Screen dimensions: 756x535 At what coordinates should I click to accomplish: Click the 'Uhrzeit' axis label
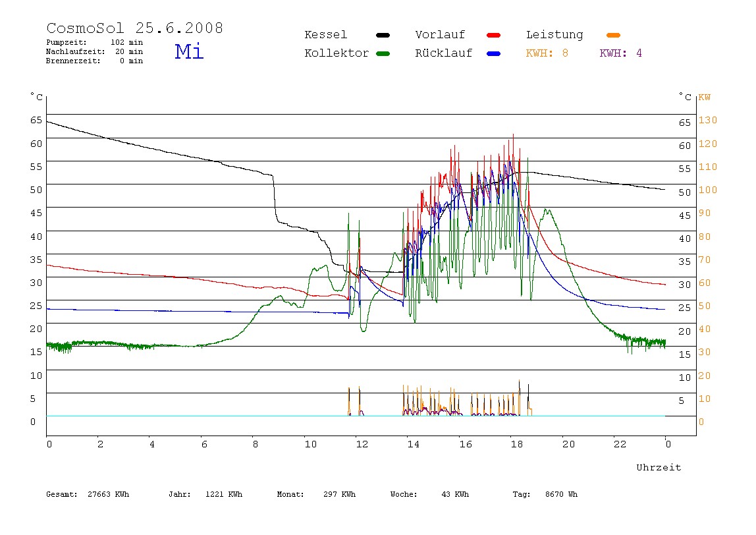(x=659, y=467)
